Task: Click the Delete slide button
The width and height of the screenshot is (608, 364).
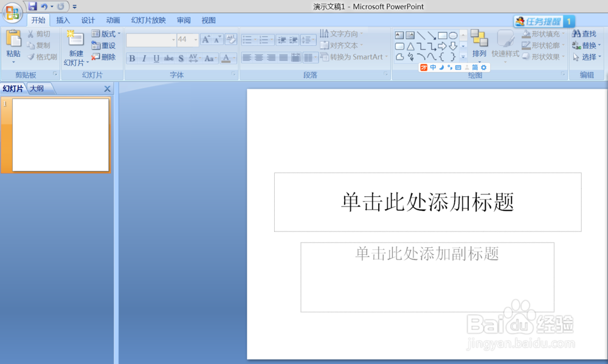Action: (x=105, y=57)
